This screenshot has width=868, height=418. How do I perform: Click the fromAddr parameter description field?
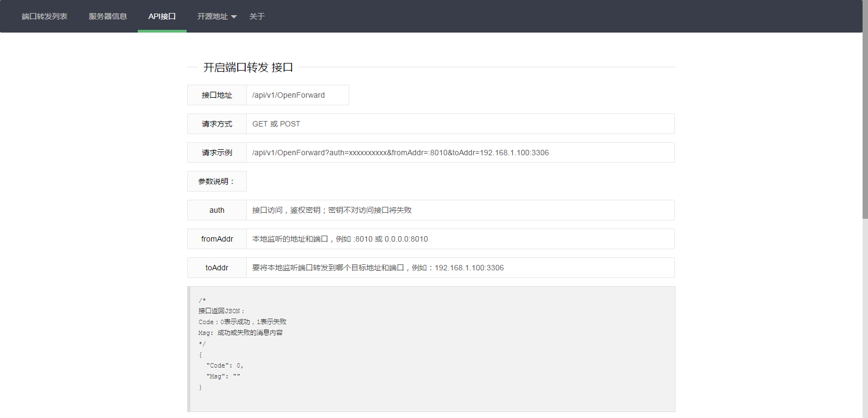[x=461, y=239]
